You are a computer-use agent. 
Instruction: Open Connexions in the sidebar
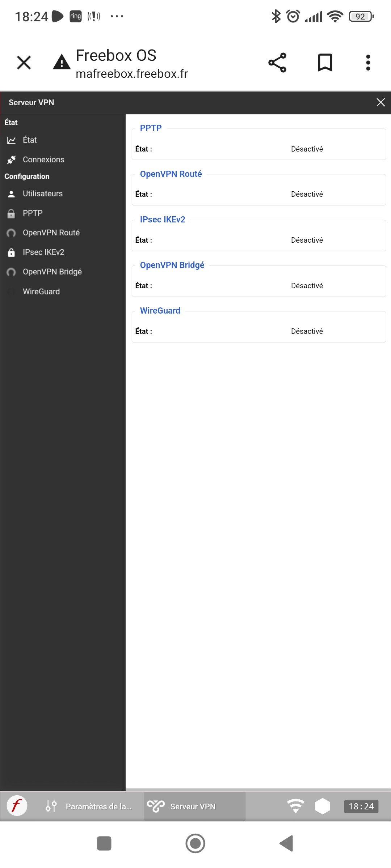pos(43,159)
